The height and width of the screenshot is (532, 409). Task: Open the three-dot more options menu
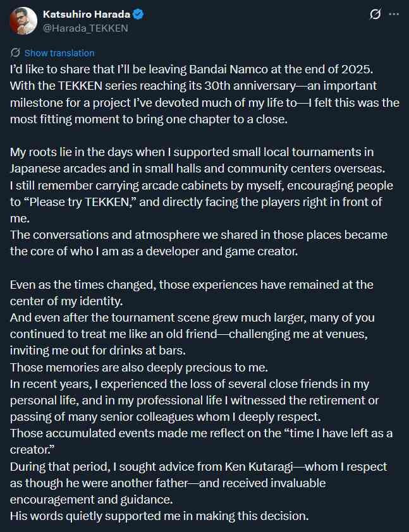point(394,15)
